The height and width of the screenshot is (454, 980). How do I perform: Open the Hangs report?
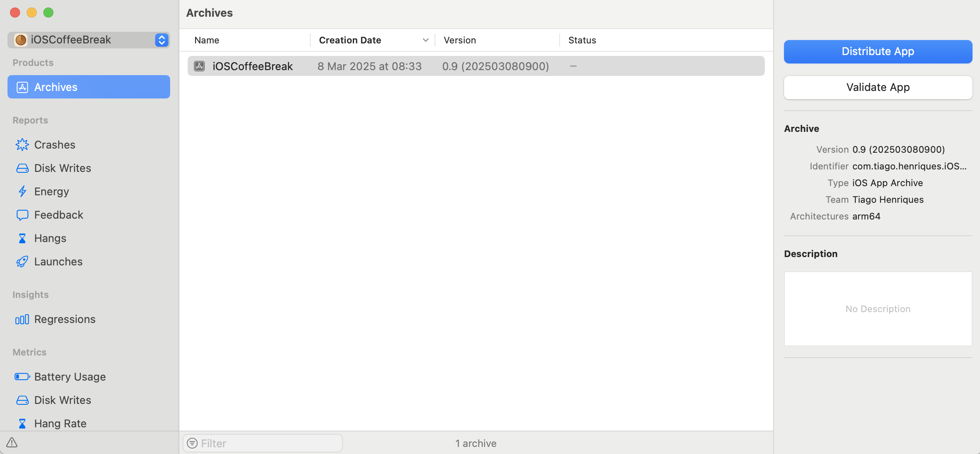(x=50, y=238)
